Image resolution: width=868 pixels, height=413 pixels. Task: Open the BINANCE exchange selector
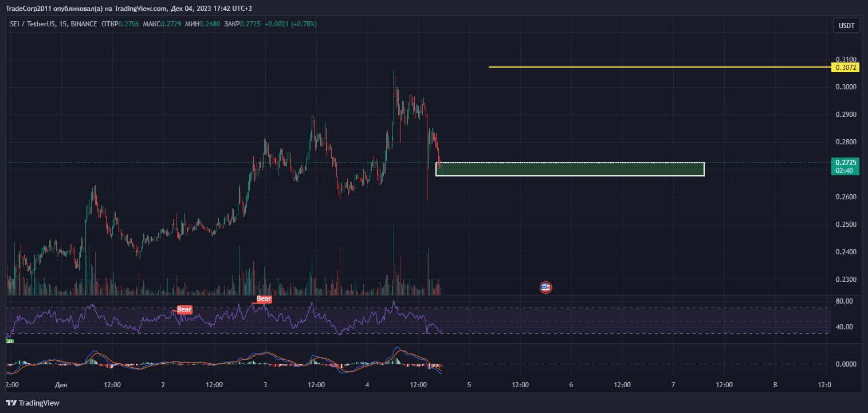(84, 25)
